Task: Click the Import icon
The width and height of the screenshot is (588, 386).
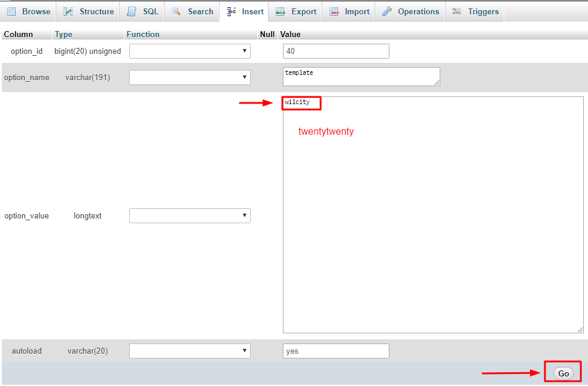Action: pyautogui.click(x=334, y=11)
